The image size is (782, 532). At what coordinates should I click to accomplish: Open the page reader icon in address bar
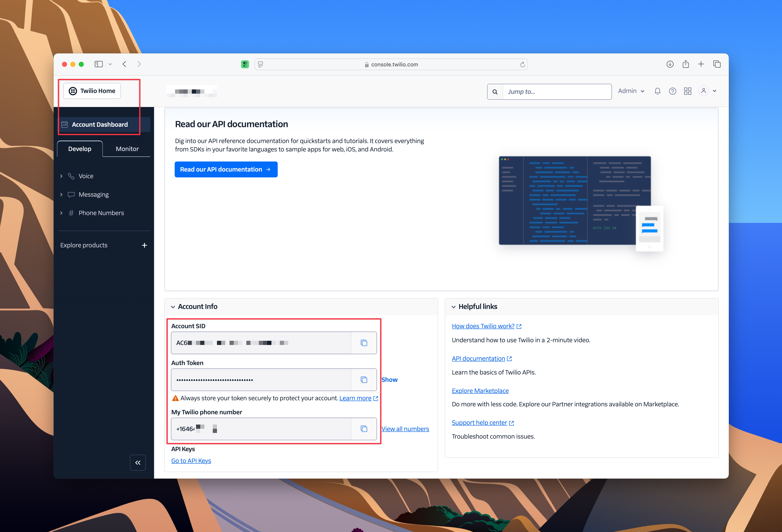coord(261,64)
